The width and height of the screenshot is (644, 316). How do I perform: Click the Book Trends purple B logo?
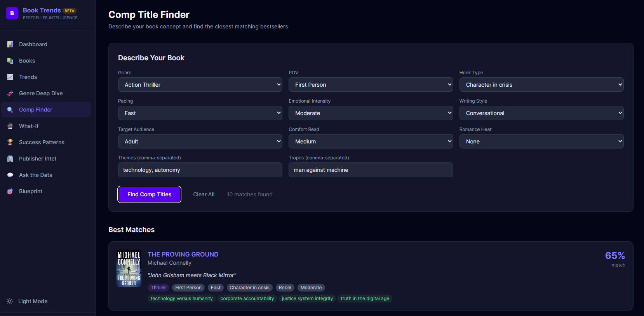pos(12,13)
